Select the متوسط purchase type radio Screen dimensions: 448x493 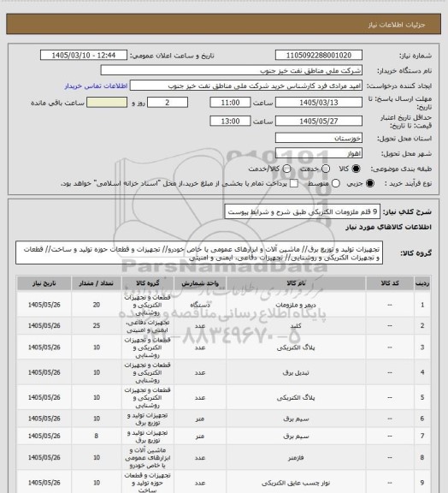pyautogui.click(x=336, y=183)
